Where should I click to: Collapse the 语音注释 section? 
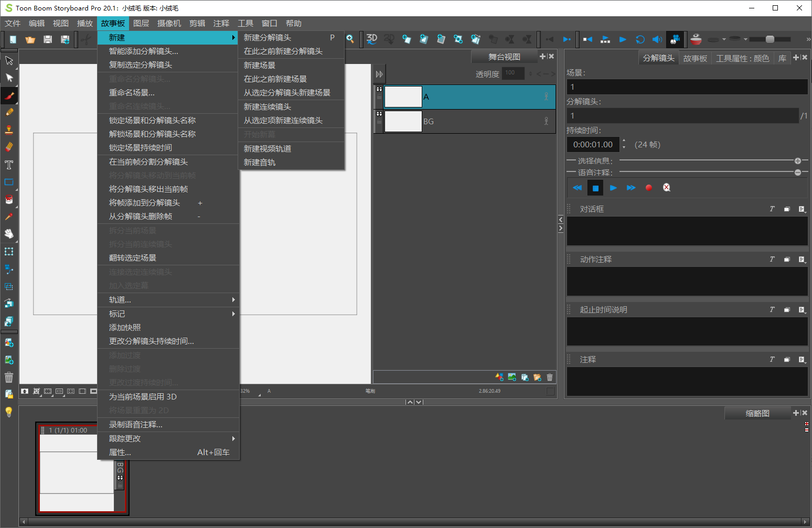pyautogui.click(x=798, y=172)
